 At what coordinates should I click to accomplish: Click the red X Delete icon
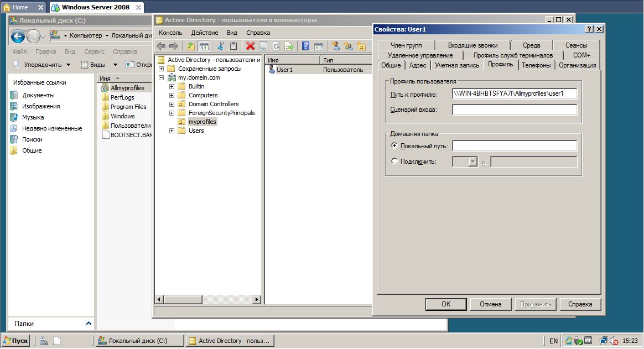click(x=250, y=46)
